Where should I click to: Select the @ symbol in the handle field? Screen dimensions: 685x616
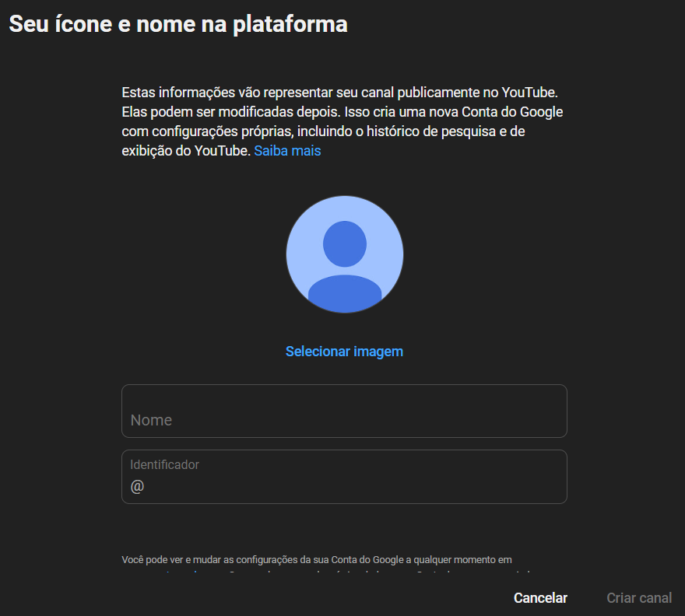pos(136,486)
